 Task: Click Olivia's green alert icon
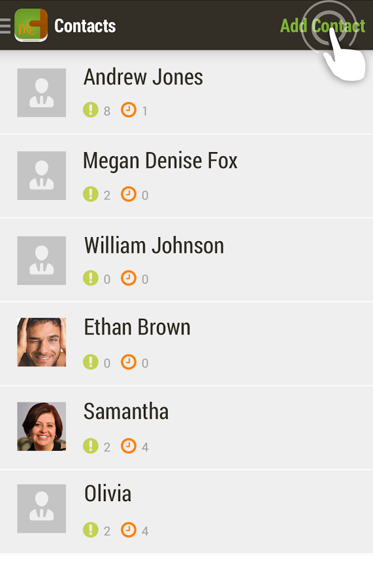90,531
